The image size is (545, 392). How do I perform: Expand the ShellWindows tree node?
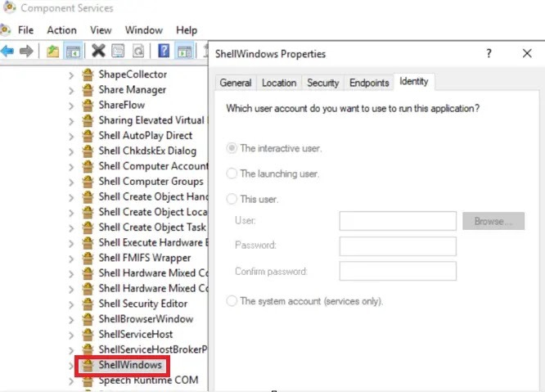(71, 366)
